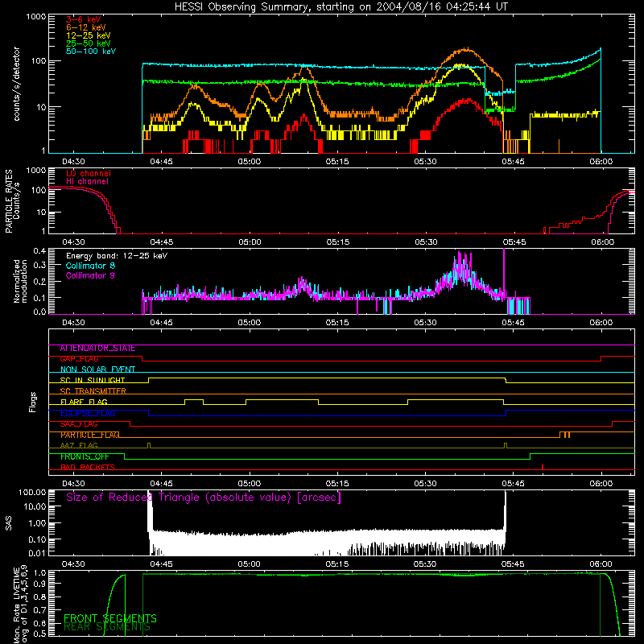Click the GAP_FLAG label
The width and height of the screenshot is (644, 644).
click(x=79, y=359)
